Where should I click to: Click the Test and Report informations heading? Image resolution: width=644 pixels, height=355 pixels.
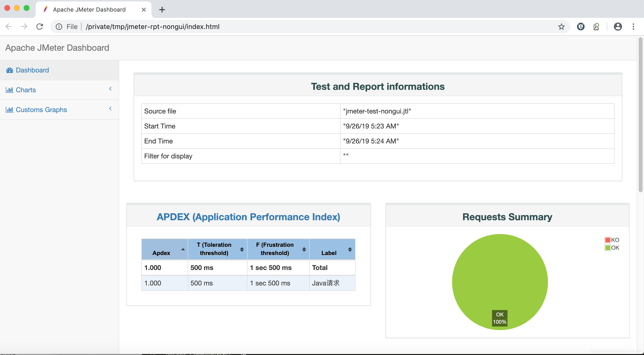click(378, 87)
